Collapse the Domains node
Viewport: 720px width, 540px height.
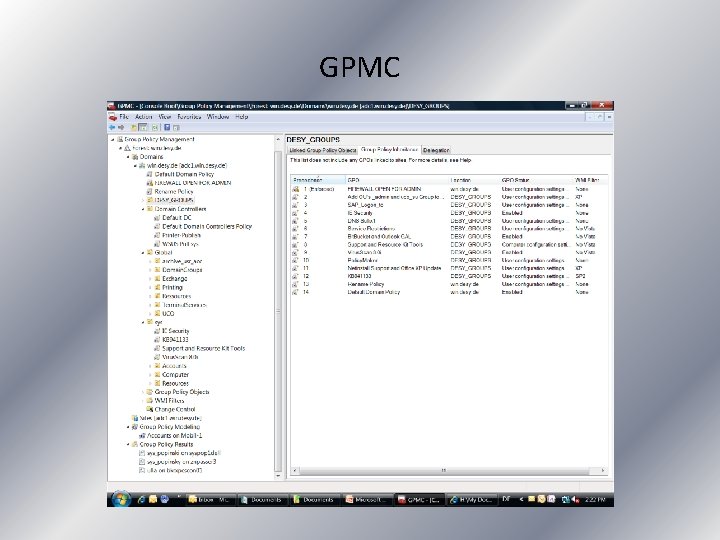coord(128,157)
